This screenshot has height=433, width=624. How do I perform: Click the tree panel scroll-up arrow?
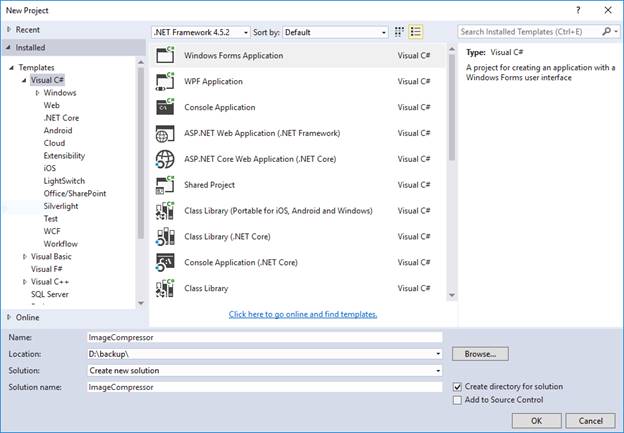click(x=140, y=62)
